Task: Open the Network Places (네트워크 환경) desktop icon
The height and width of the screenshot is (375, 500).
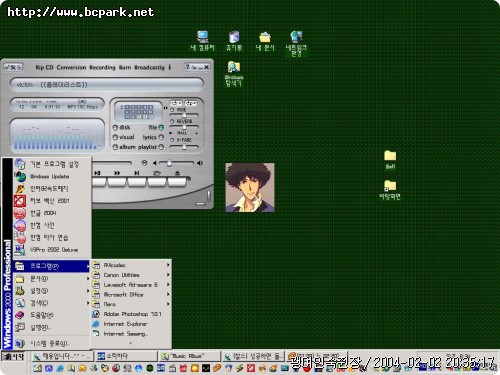Action: pyautogui.click(x=296, y=43)
